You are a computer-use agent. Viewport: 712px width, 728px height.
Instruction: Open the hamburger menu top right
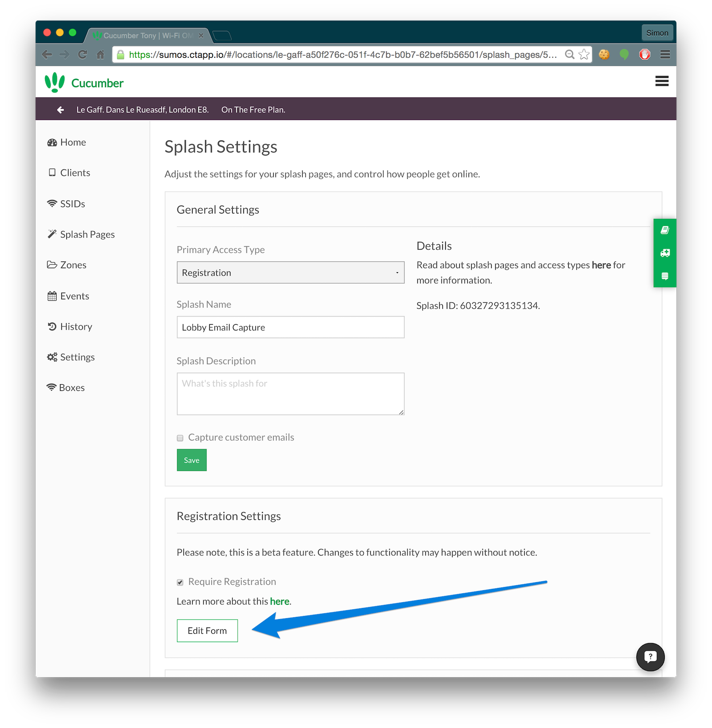(662, 81)
